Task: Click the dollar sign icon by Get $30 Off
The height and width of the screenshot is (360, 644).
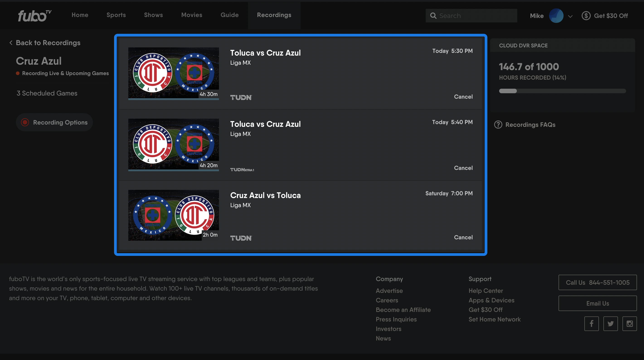Action: 586,16
